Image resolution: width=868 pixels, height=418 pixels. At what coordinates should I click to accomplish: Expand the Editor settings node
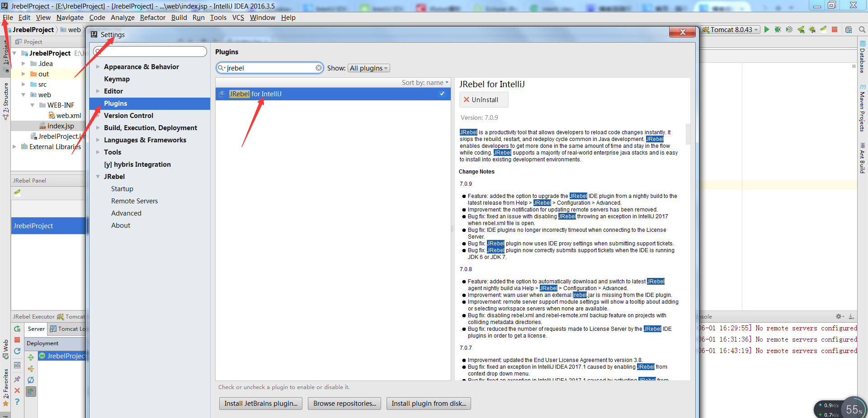pyautogui.click(x=98, y=91)
